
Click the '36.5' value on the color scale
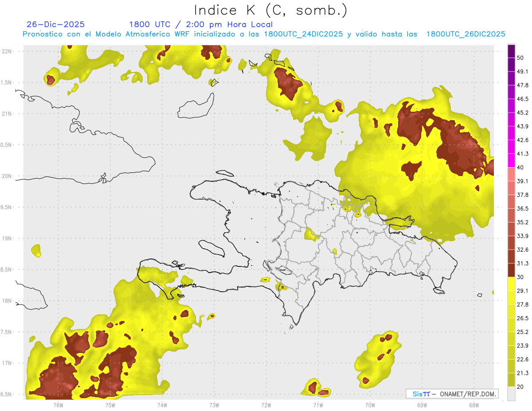tap(523, 208)
